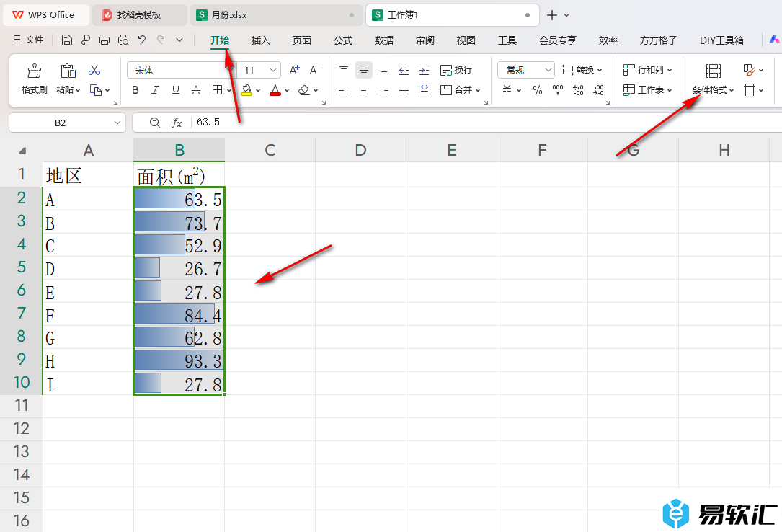Click the Copy icon
Viewport: 782px width, 532px height.
[96, 90]
